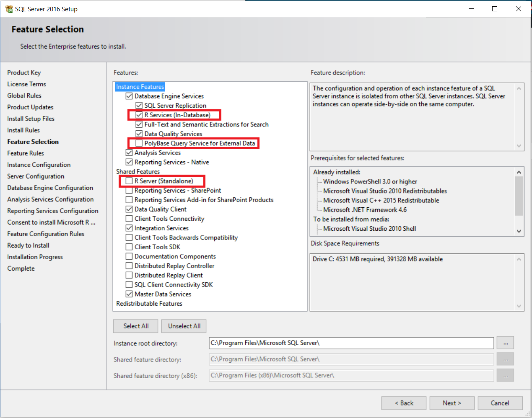Enable Documentation Components
The height and width of the screenshot is (418, 532).
pos(130,256)
